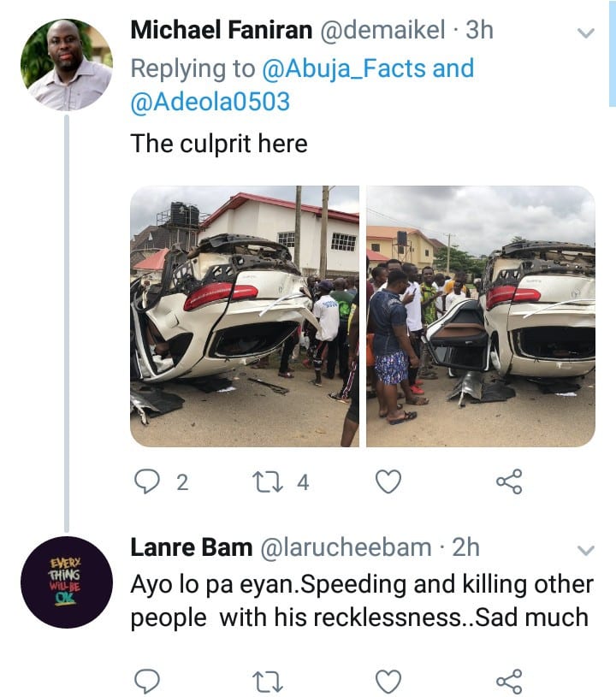
Task: Open Michael Faniran's profile picture
Action: [x=66, y=66]
